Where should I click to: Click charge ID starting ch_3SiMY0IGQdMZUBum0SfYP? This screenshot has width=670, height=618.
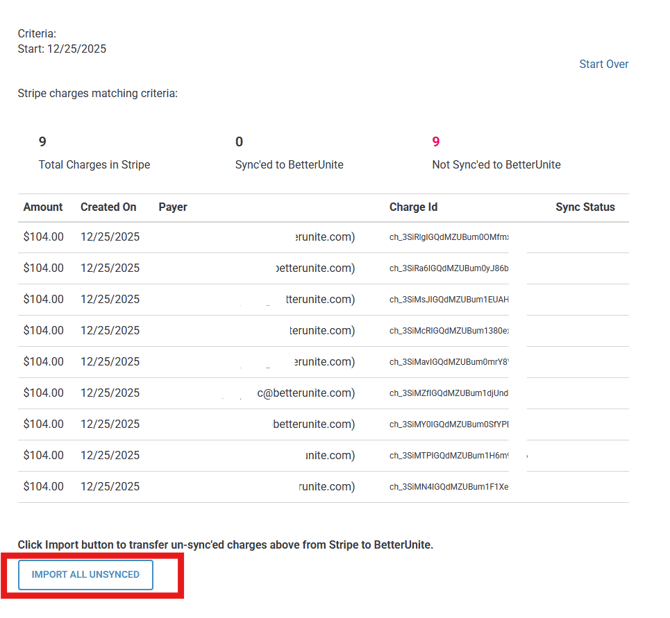click(x=449, y=424)
